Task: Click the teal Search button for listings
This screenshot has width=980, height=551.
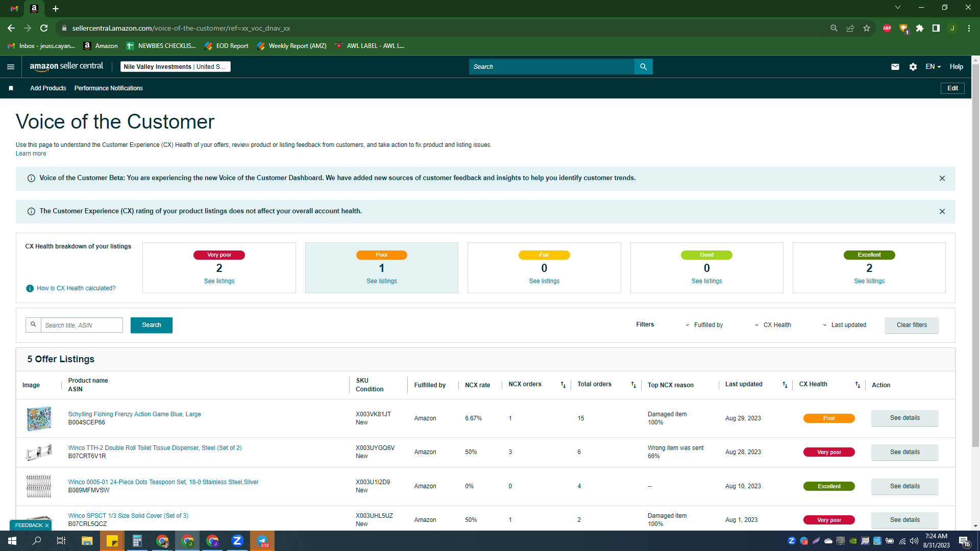Action: tap(152, 325)
